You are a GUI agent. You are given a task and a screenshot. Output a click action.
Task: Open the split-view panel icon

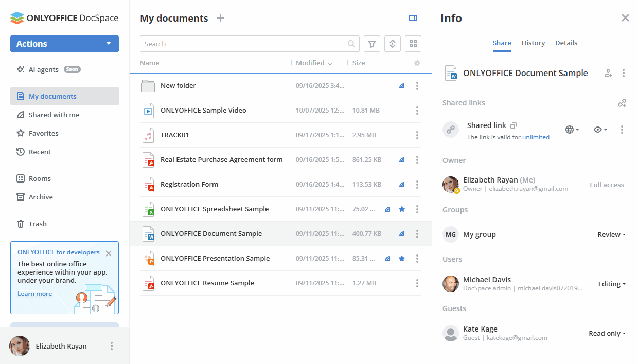413,18
